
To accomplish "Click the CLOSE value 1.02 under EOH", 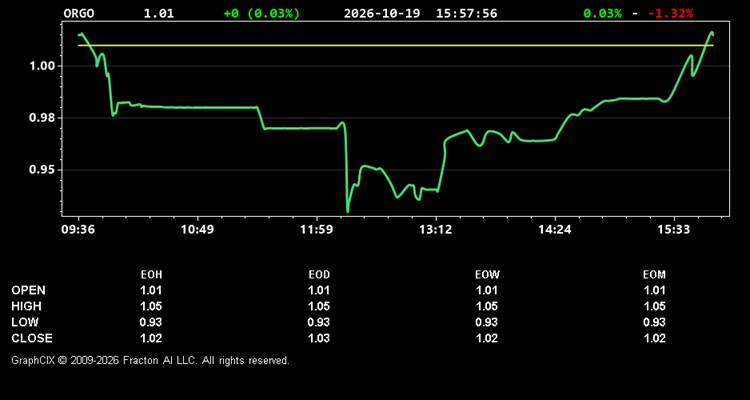I will click(x=151, y=338).
